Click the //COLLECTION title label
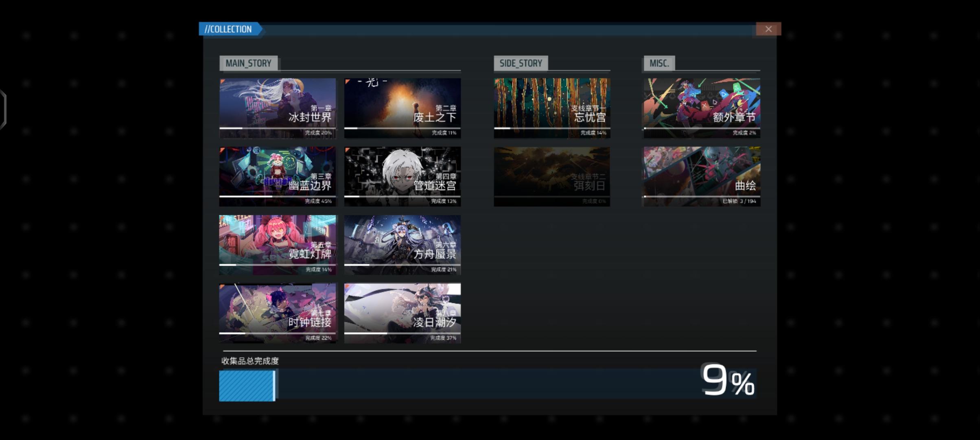This screenshot has width=980, height=440. pyautogui.click(x=228, y=29)
